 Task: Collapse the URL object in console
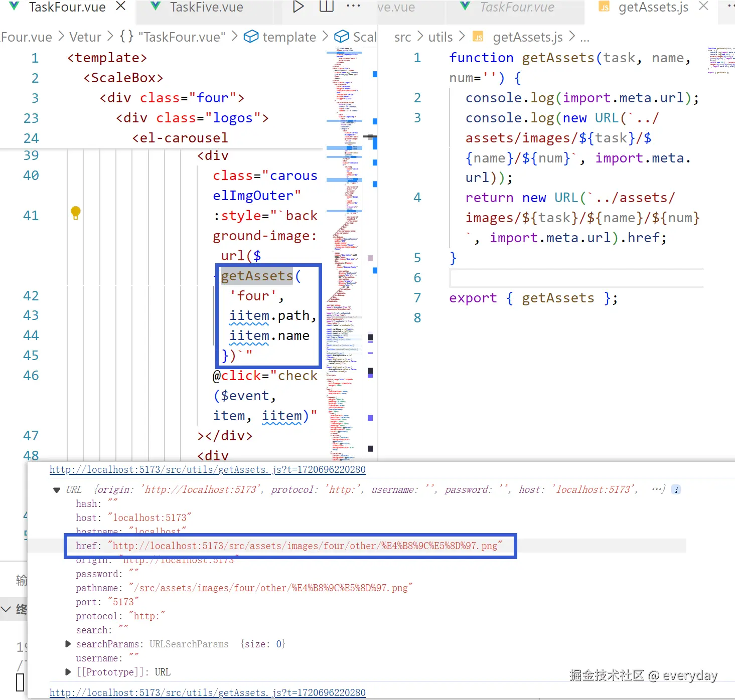pyautogui.click(x=57, y=490)
